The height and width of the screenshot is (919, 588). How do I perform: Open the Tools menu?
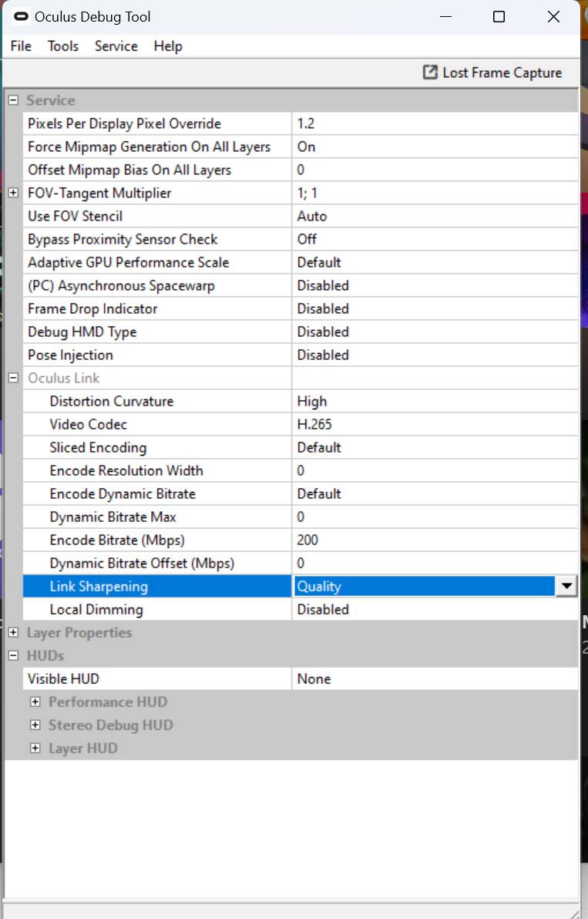coord(63,46)
